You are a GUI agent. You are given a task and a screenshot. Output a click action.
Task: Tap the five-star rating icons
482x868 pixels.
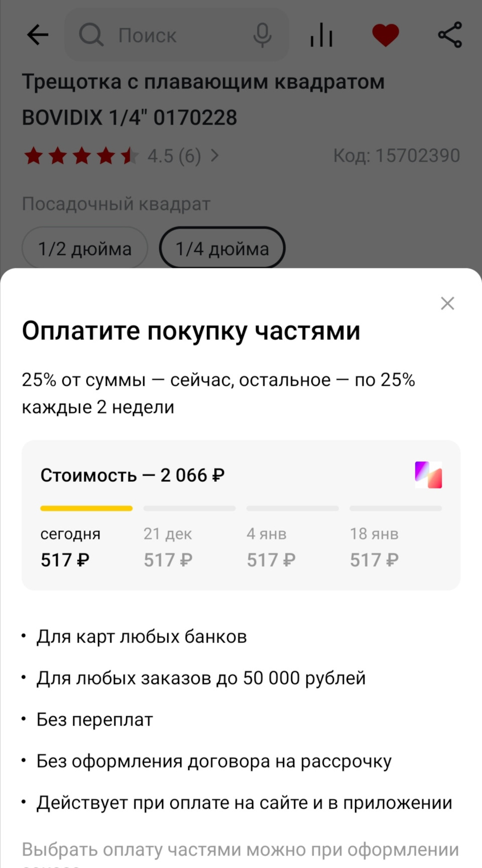[x=80, y=156]
